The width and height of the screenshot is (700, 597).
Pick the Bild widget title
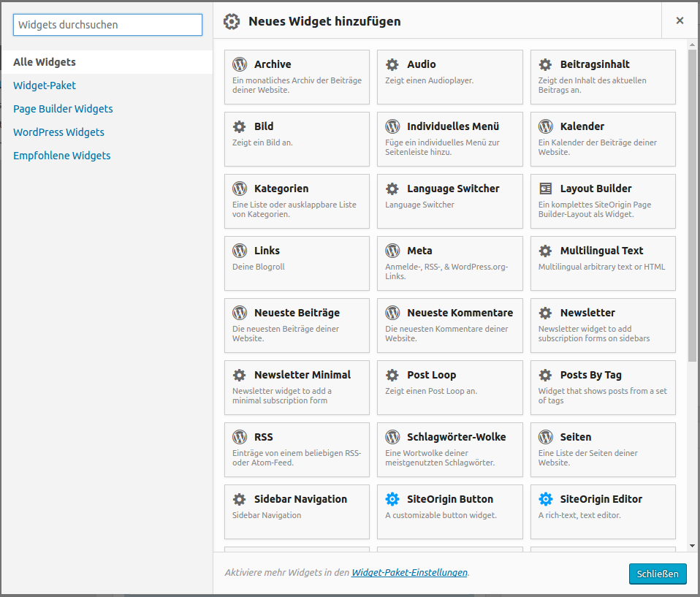pyautogui.click(x=263, y=126)
